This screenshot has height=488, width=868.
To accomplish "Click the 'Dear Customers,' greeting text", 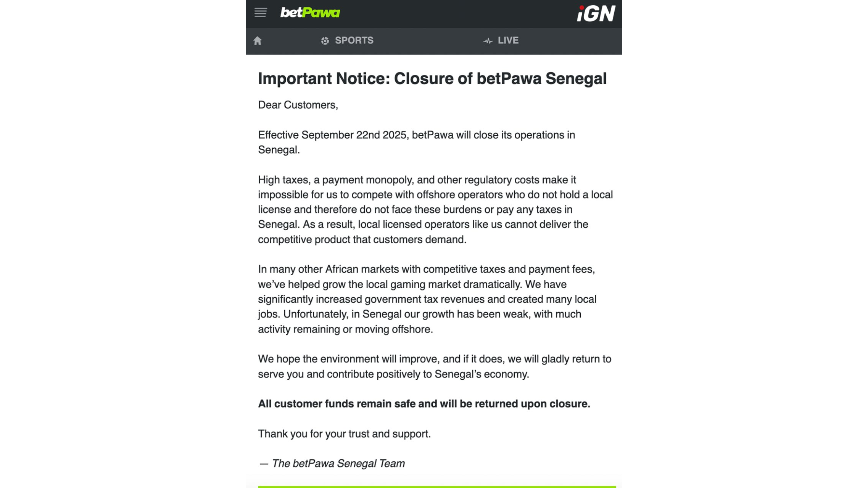I will pyautogui.click(x=298, y=105).
